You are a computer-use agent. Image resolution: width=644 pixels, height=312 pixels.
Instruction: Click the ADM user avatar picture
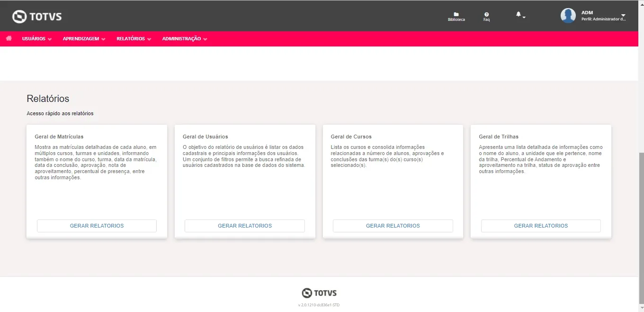point(568,16)
